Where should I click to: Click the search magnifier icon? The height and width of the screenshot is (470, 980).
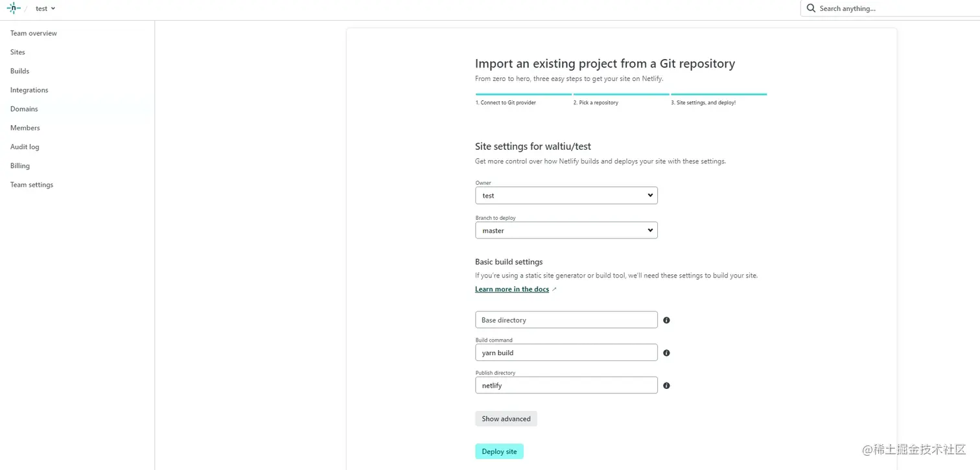(811, 8)
